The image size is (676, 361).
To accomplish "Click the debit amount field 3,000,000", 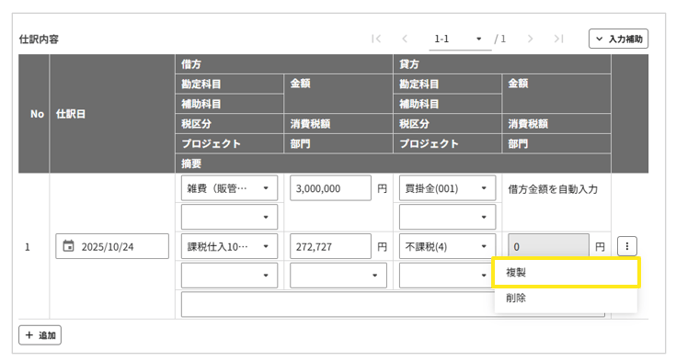I will point(331,188).
